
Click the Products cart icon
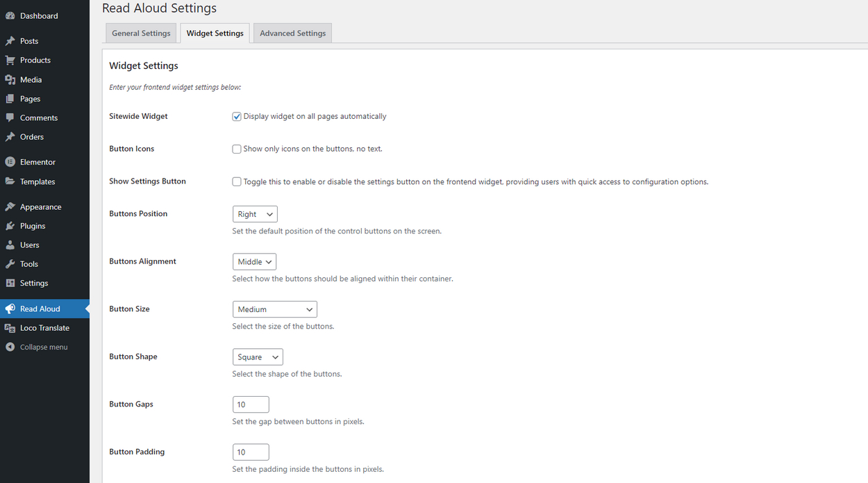coord(10,60)
